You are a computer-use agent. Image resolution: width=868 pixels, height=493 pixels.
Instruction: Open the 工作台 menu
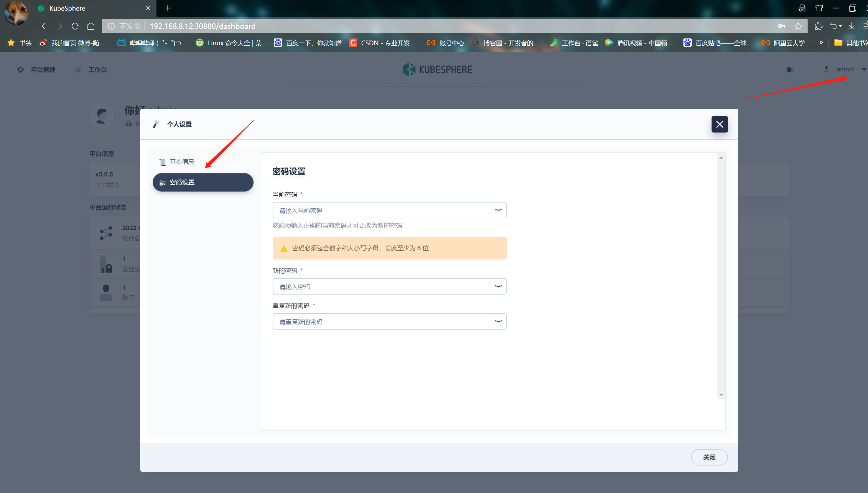(91, 70)
